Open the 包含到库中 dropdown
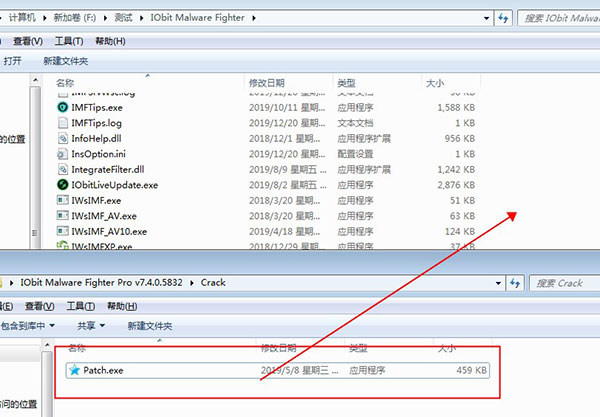 point(28,326)
